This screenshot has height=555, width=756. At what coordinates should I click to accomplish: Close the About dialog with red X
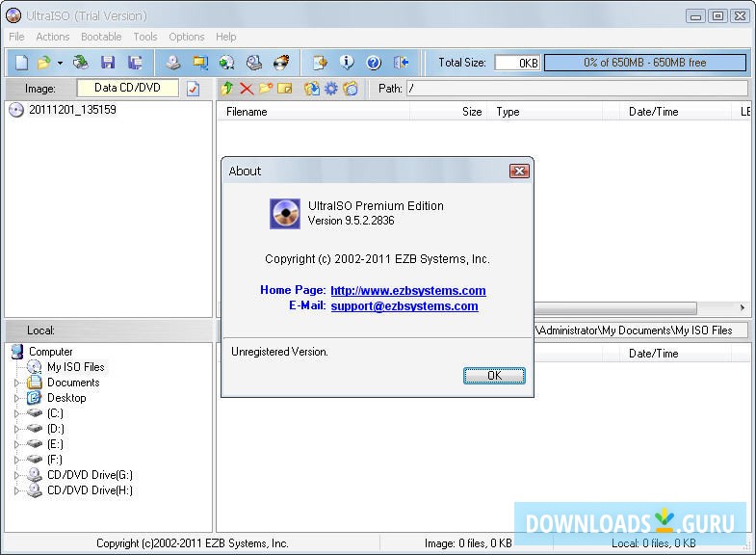pyautogui.click(x=519, y=171)
